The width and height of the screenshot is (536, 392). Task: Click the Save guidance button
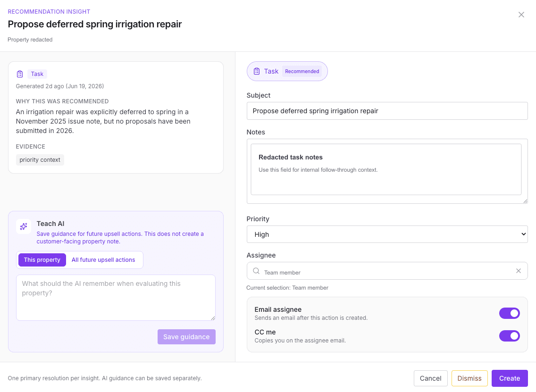click(186, 337)
